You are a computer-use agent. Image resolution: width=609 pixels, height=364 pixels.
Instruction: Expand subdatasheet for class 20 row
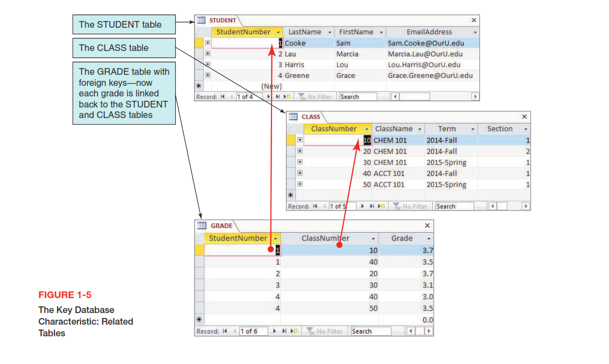pyautogui.click(x=300, y=151)
